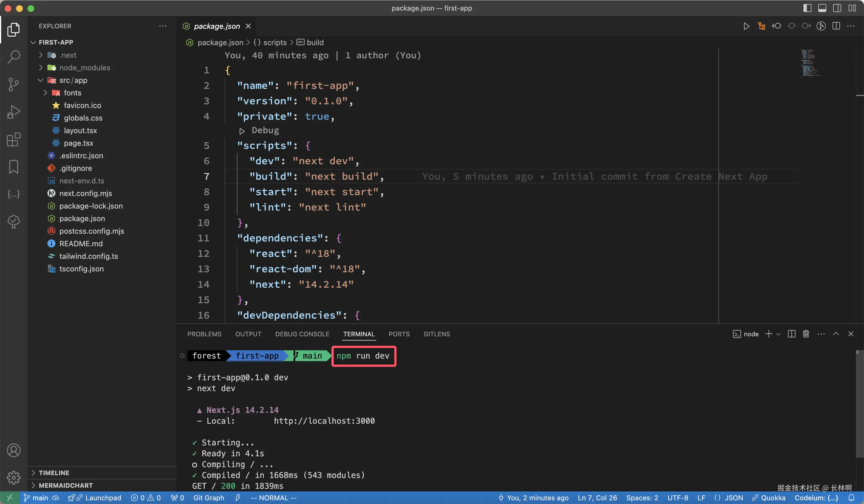Expand the TIMELINE section

[54, 473]
